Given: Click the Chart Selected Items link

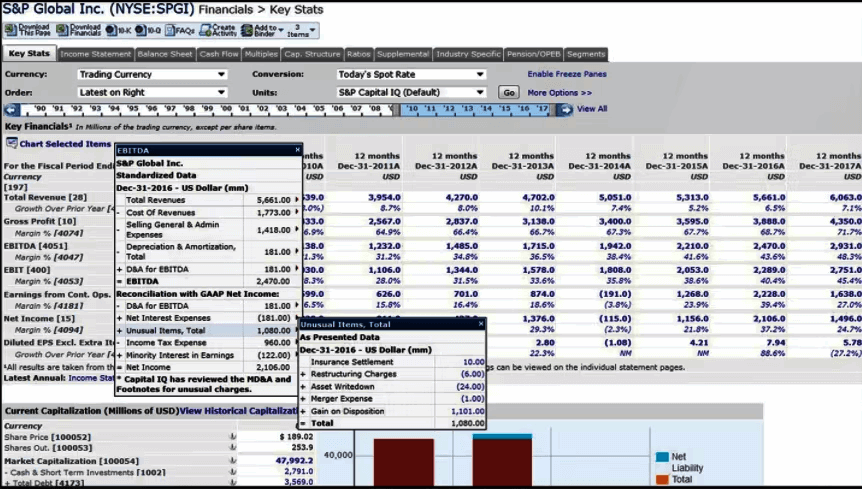Looking at the screenshot, I should (x=65, y=143).
